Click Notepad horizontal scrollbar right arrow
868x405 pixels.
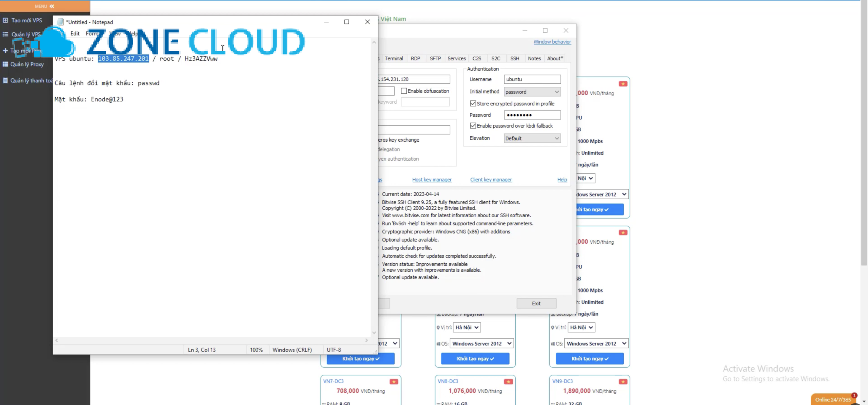367,340
